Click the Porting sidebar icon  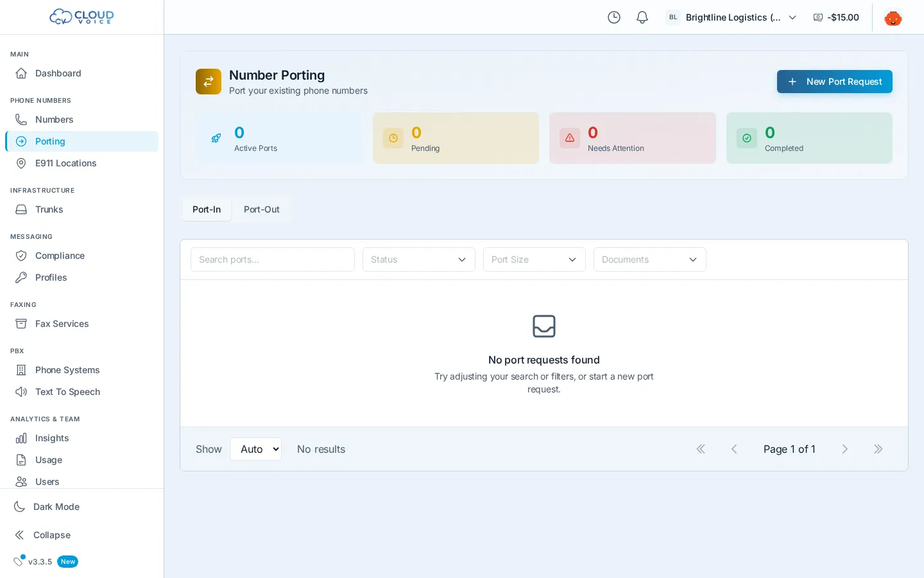pos(21,141)
